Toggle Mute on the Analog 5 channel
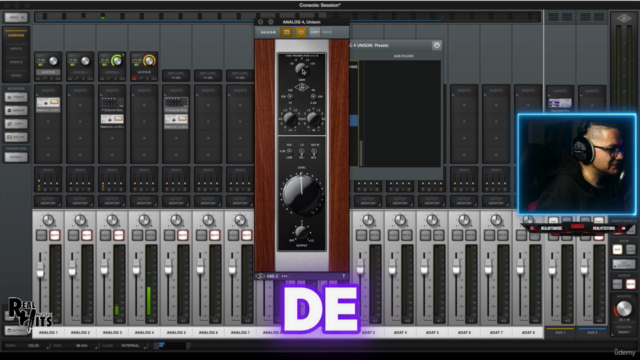The height and width of the screenshot is (360, 640). coord(182,235)
